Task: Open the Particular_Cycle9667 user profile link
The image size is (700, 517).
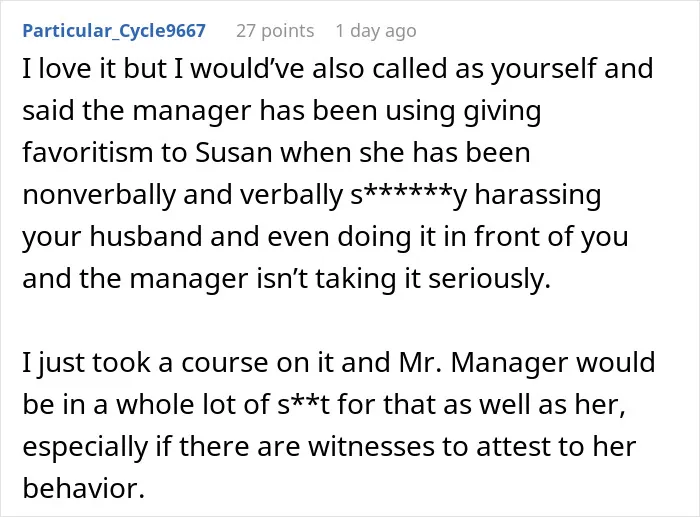Action: (x=114, y=31)
